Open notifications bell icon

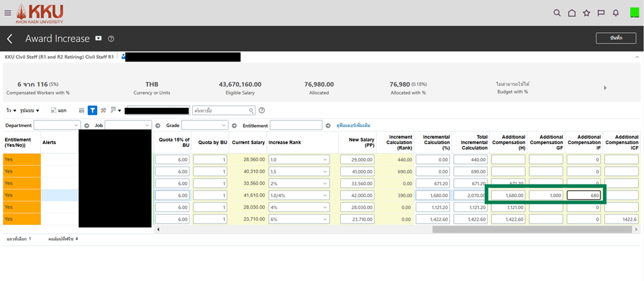point(616,13)
